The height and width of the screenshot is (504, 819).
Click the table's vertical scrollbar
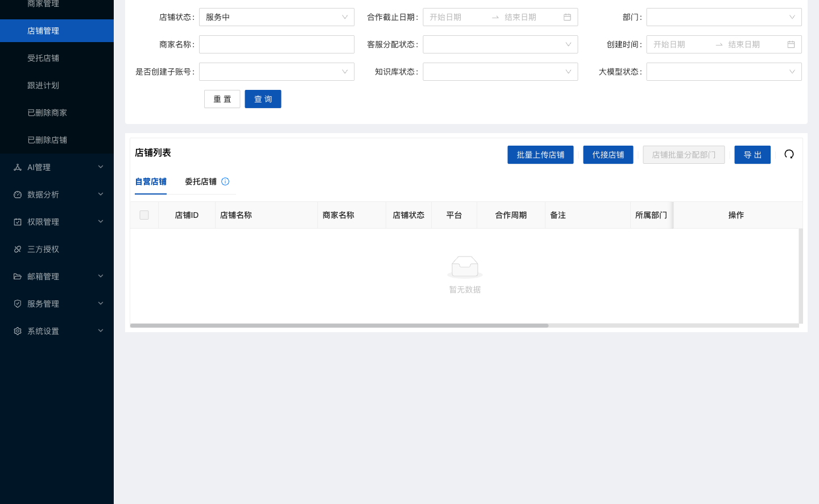point(801,276)
